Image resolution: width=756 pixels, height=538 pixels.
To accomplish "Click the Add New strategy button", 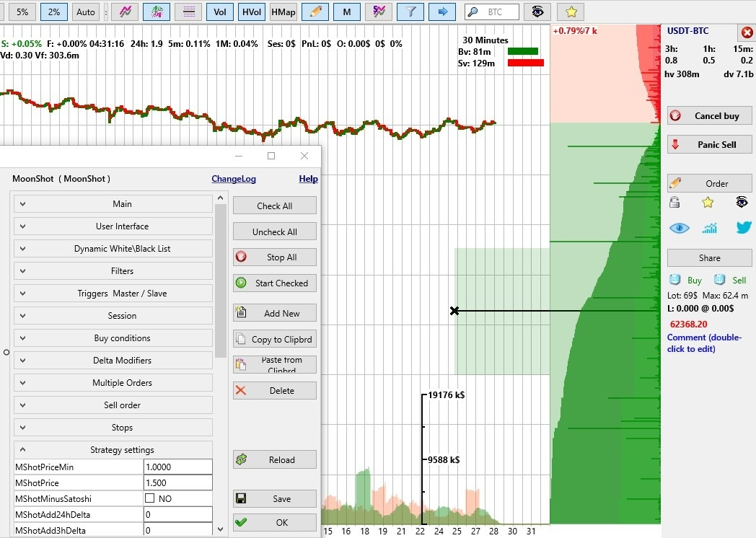I will pos(275,313).
